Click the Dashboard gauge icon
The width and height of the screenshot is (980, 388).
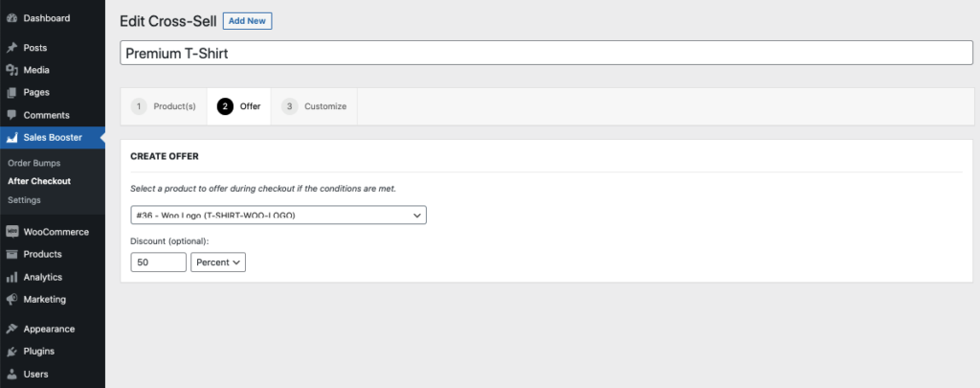point(11,18)
